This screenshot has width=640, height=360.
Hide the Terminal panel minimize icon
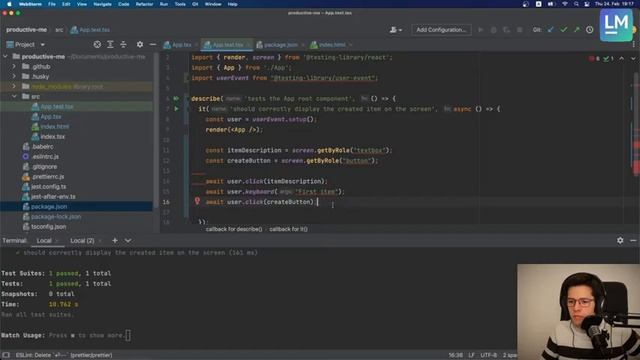[x=633, y=240]
